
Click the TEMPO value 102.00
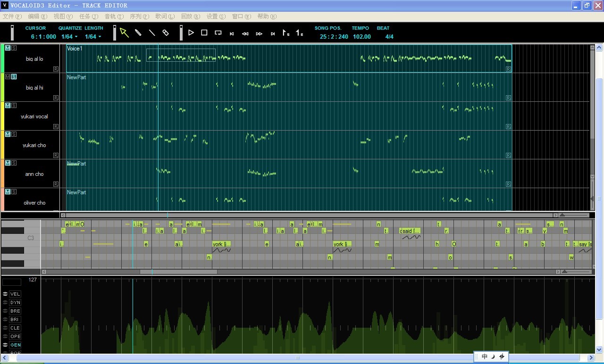pyautogui.click(x=362, y=36)
